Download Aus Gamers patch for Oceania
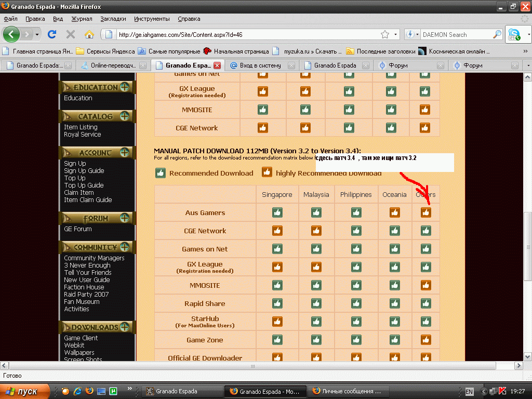Screen dimensions: 532x399 coord(394,212)
